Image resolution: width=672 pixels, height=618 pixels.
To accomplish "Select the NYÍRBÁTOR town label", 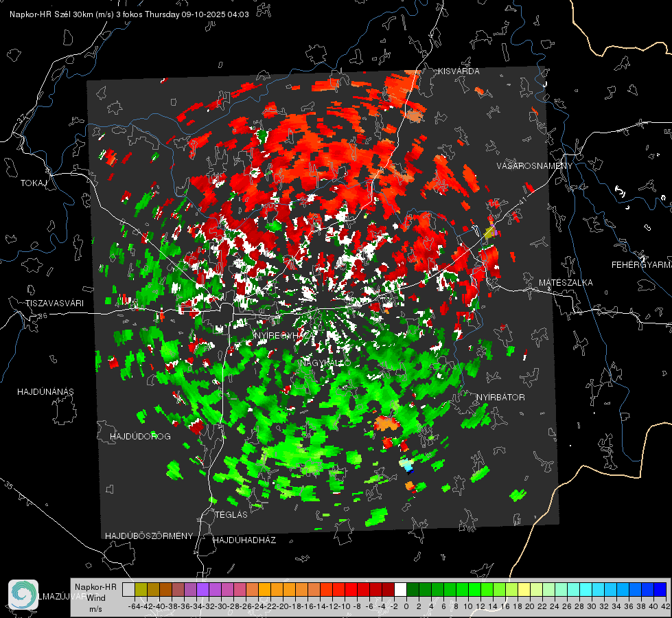I will [500, 398].
